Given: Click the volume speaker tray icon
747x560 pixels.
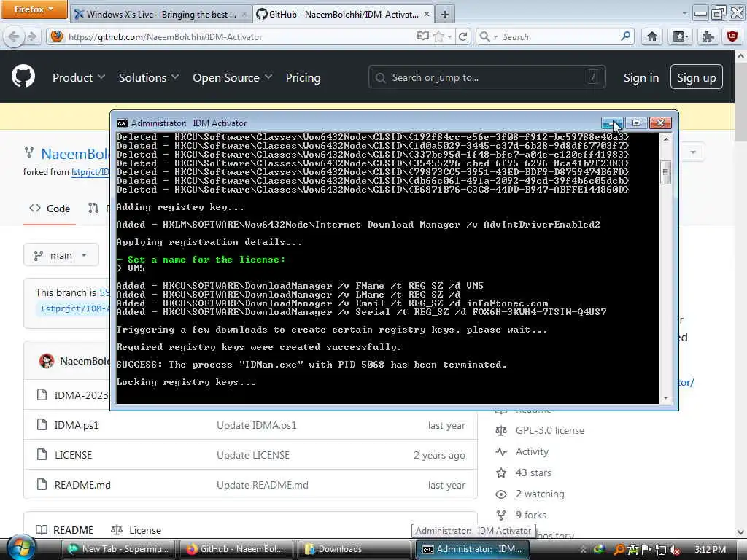Looking at the screenshot, I should (674, 550).
